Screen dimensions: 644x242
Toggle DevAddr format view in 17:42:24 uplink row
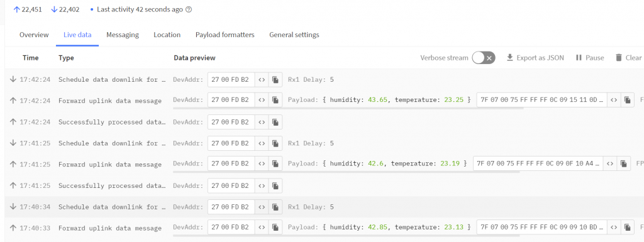(261, 100)
